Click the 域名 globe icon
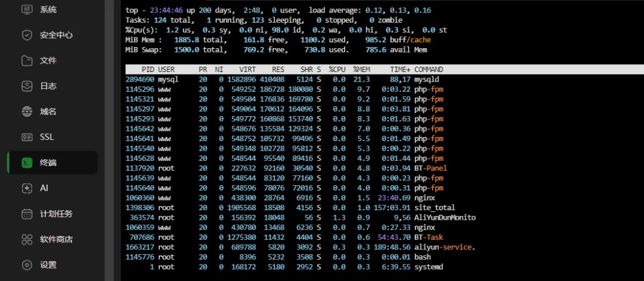The height and width of the screenshot is (281, 644). coord(27,111)
